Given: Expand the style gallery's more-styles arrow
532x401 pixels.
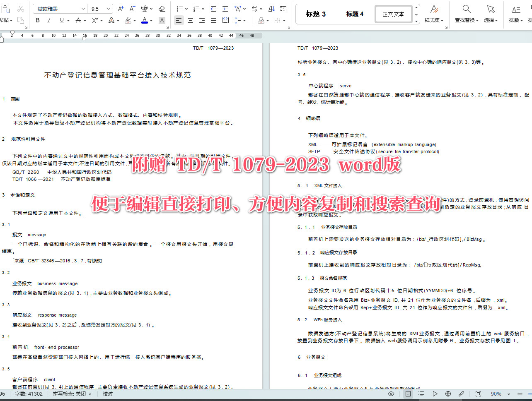Looking at the screenshot, I should coord(416,20).
